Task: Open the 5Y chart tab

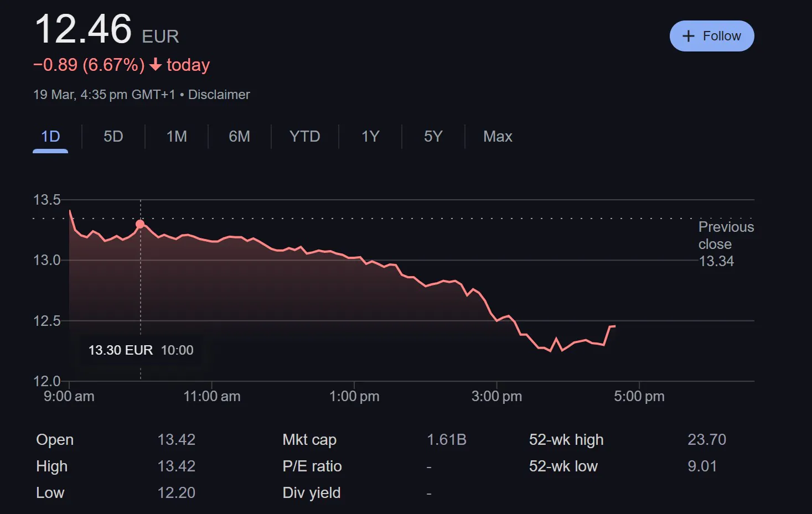Action: pyautogui.click(x=433, y=137)
